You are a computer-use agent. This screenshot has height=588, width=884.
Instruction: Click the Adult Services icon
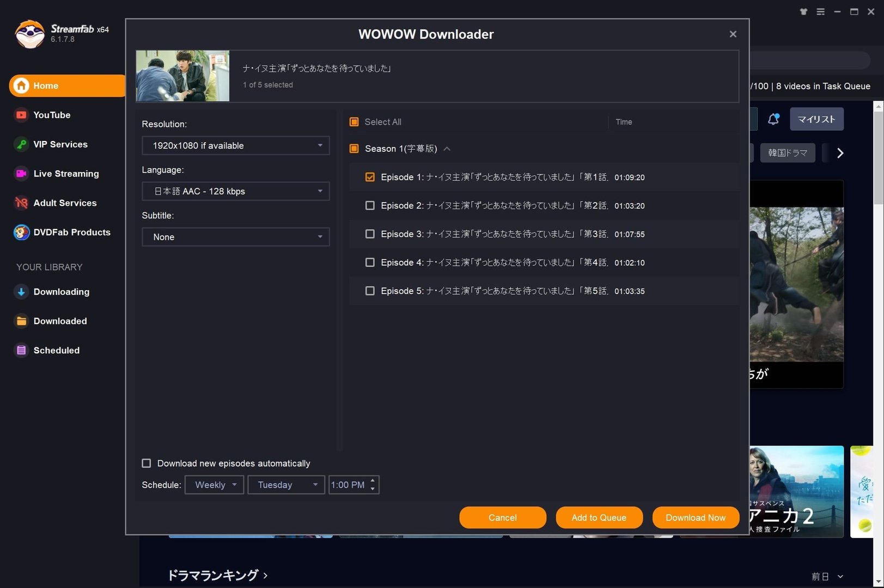pyautogui.click(x=21, y=203)
